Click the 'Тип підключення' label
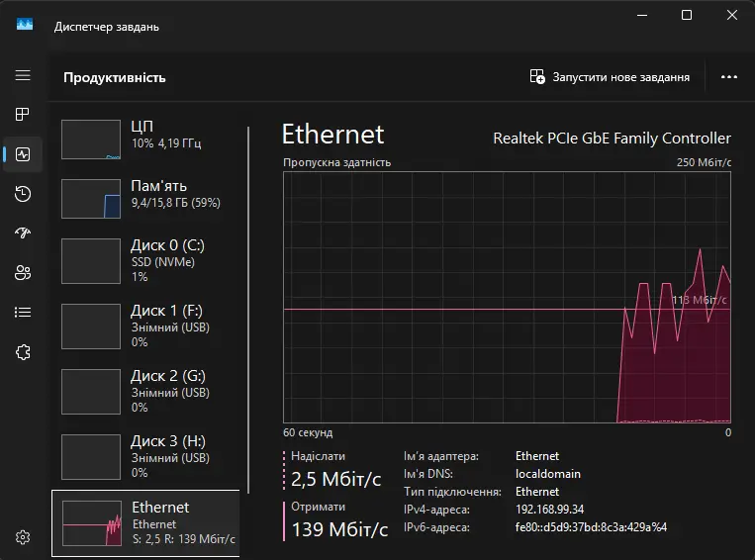 [x=452, y=492]
